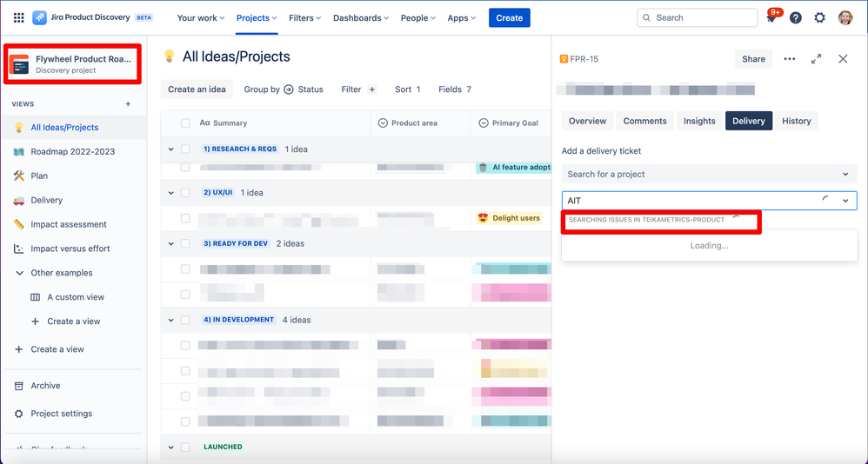The height and width of the screenshot is (464, 868).
Task: Click the top Search input field
Action: [697, 17]
